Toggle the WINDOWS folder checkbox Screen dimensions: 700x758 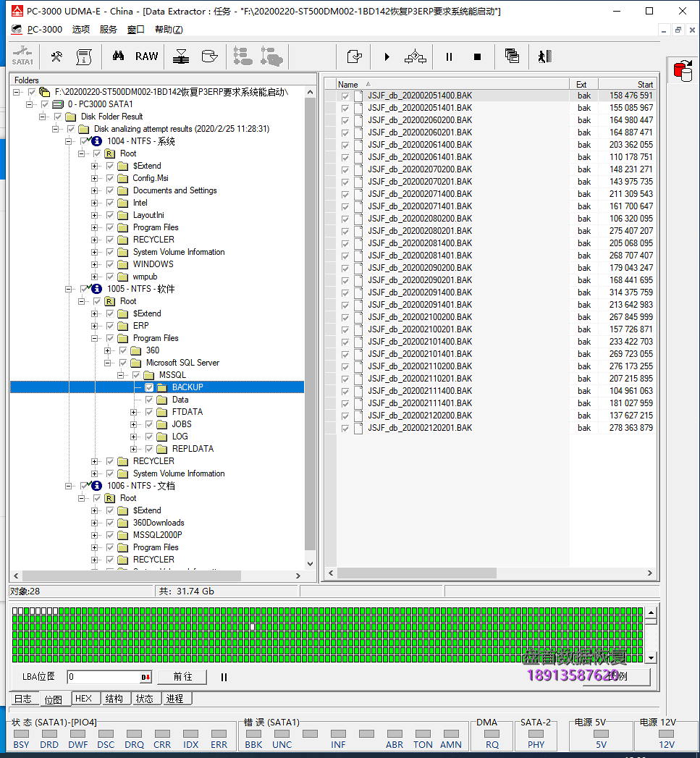pos(110,264)
